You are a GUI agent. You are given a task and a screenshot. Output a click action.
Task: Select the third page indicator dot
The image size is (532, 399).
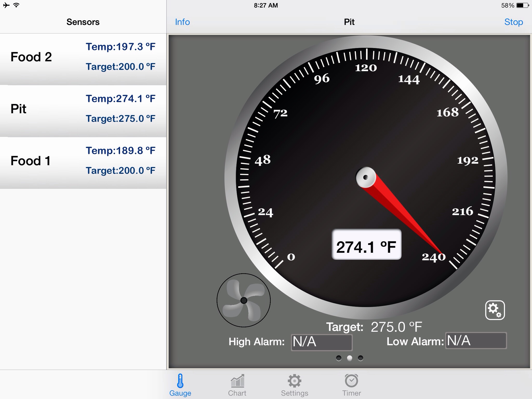[x=361, y=358]
